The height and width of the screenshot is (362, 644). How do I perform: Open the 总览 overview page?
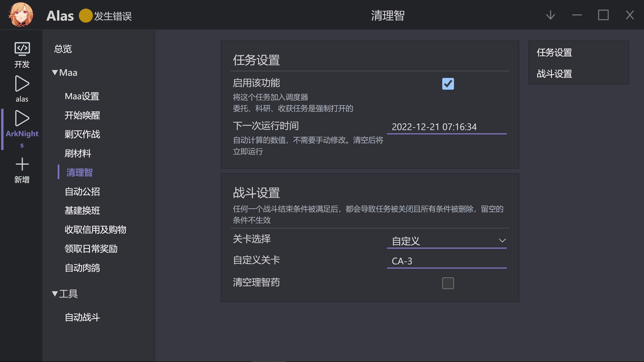tap(63, 49)
